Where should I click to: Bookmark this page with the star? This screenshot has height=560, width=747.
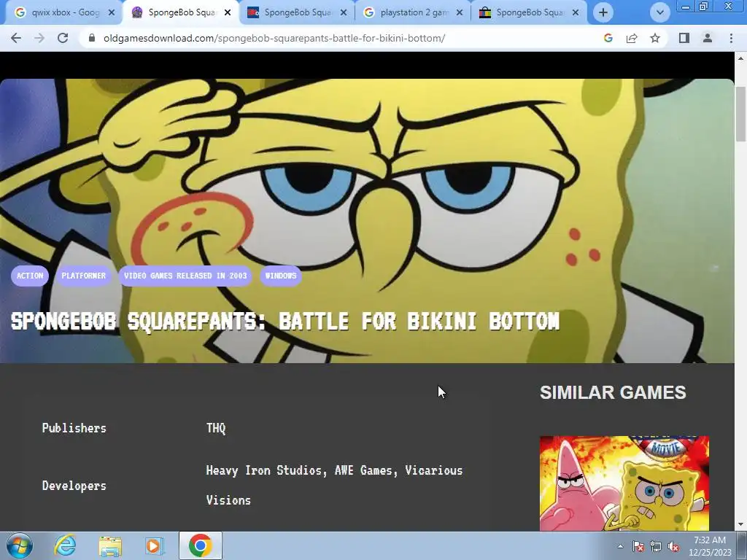(x=655, y=38)
